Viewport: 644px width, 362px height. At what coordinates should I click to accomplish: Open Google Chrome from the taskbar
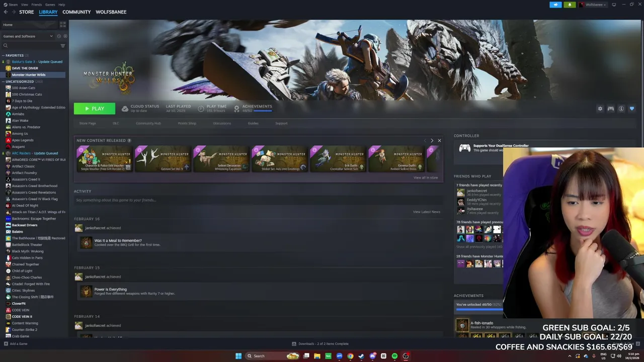pyautogui.click(x=350, y=356)
